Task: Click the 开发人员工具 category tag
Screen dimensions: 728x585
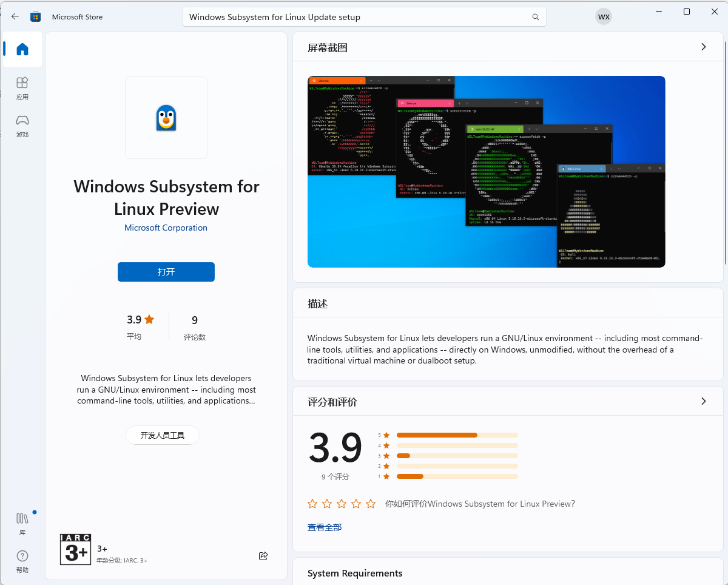Action: [x=163, y=435]
